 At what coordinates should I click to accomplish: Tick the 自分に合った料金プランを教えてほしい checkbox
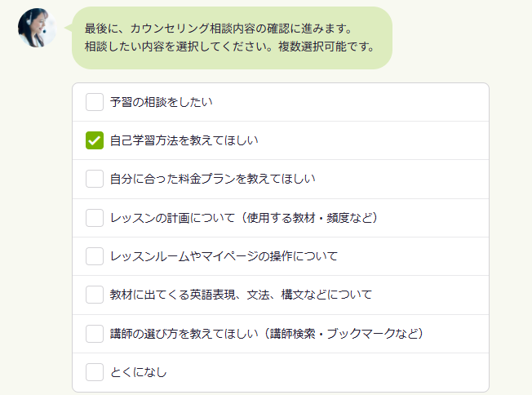point(95,179)
